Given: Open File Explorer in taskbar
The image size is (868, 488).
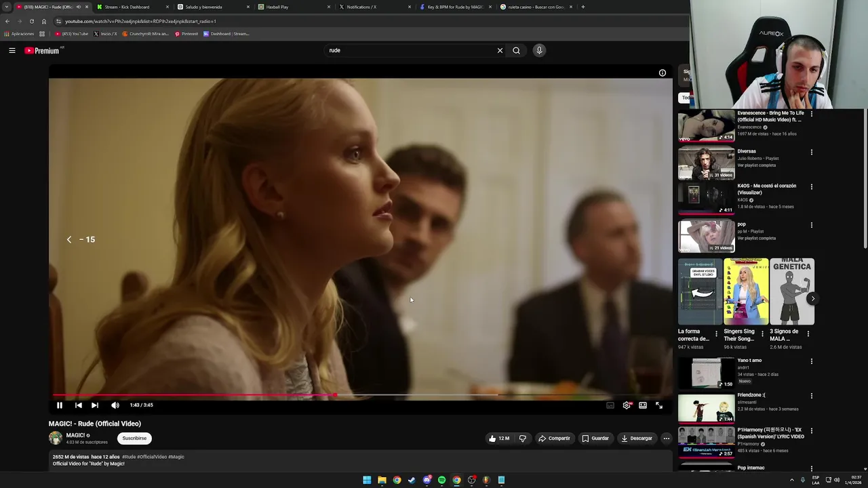Looking at the screenshot, I should pyautogui.click(x=382, y=480).
